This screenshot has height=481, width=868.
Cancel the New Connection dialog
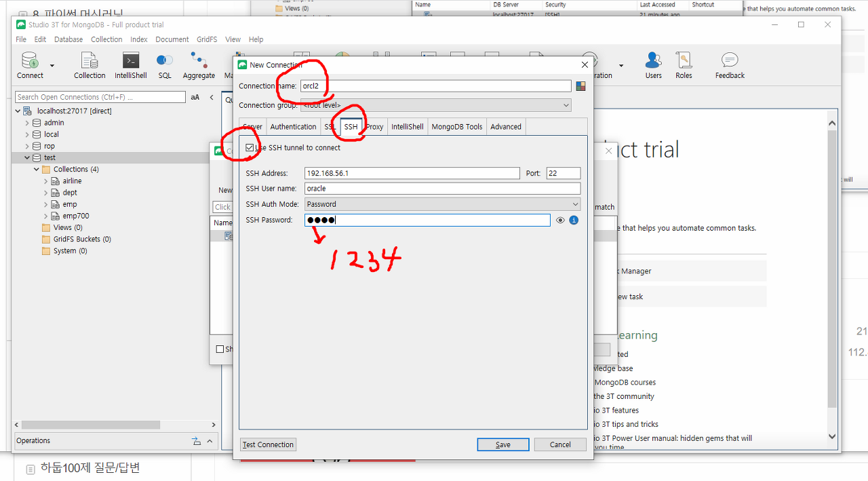coord(560,445)
